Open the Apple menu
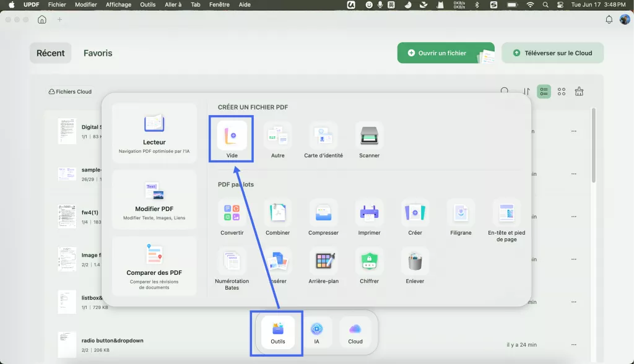 12,5
